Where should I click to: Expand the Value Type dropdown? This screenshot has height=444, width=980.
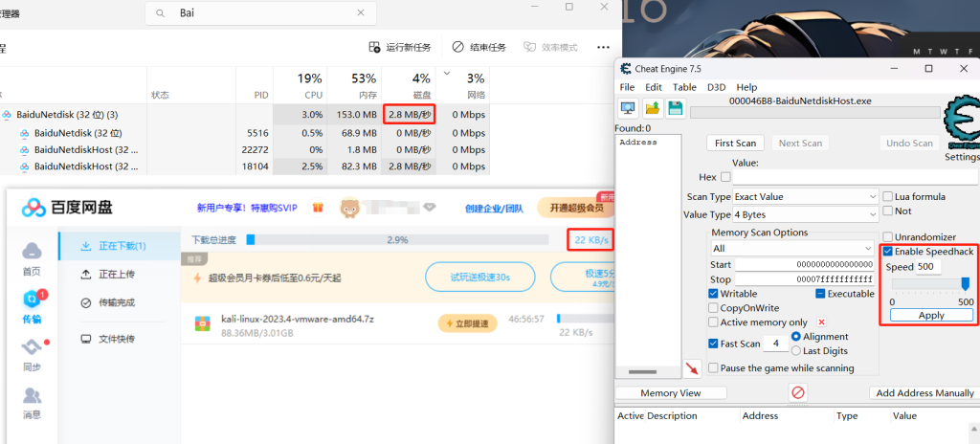pos(804,214)
